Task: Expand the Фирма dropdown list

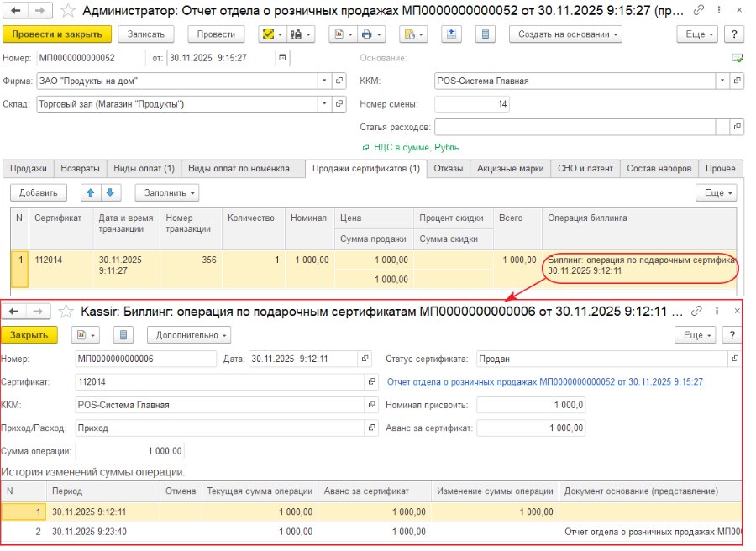Action: click(324, 81)
